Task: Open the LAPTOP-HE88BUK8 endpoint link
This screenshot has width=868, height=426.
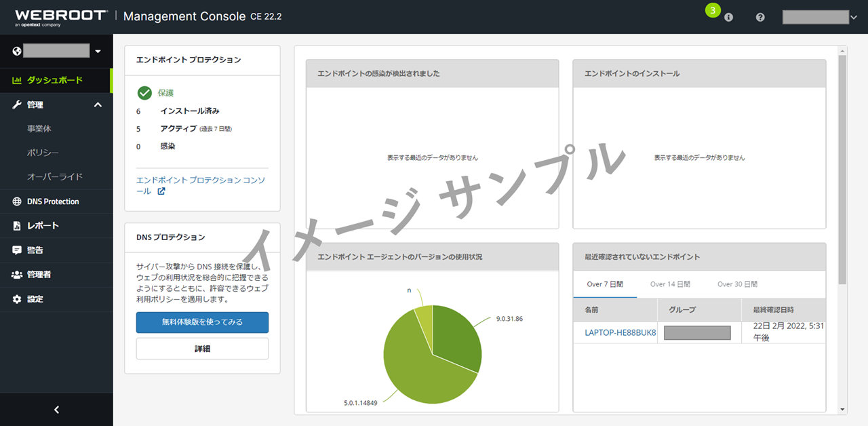Action: coord(620,332)
